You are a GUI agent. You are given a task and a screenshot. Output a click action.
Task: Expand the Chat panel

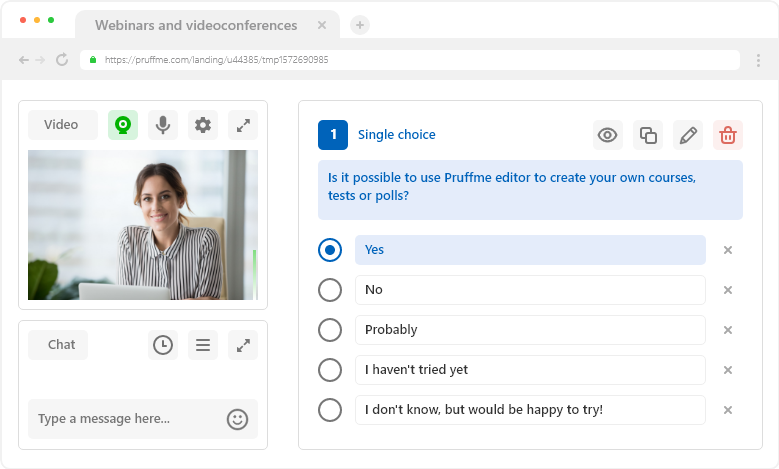click(x=243, y=345)
